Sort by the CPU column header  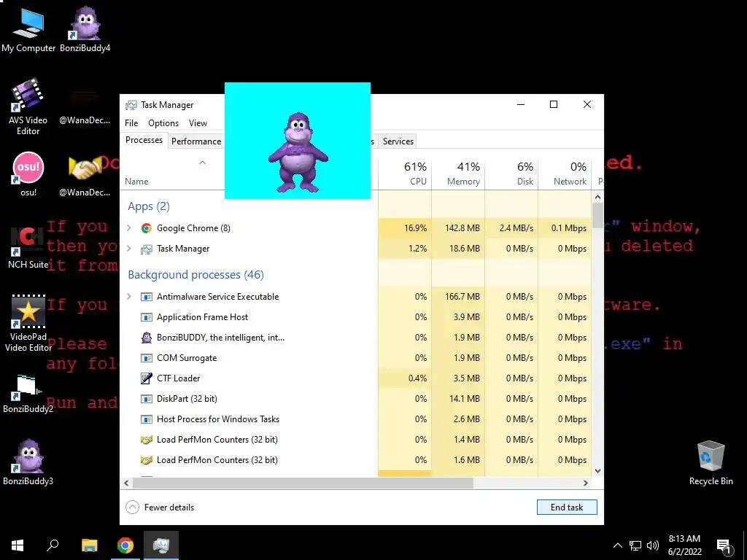coord(406,174)
